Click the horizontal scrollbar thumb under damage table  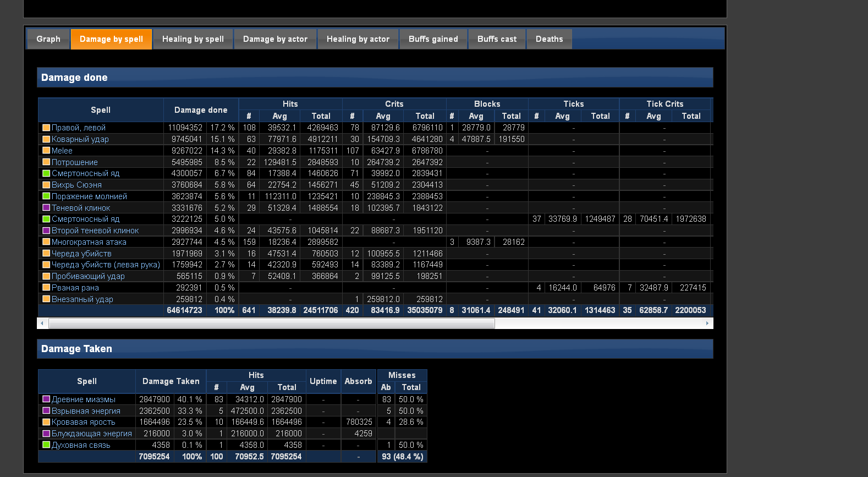coord(271,324)
